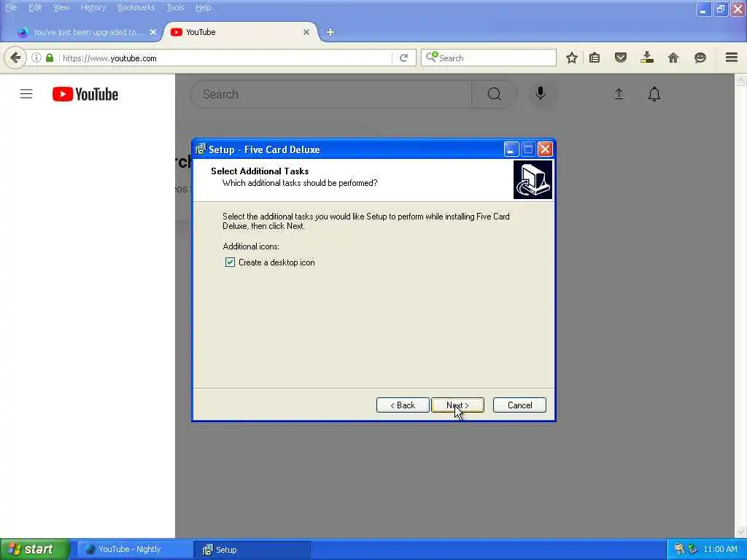
Task: Open the History menu
Action: pyautogui.click(x=93, y=7)
